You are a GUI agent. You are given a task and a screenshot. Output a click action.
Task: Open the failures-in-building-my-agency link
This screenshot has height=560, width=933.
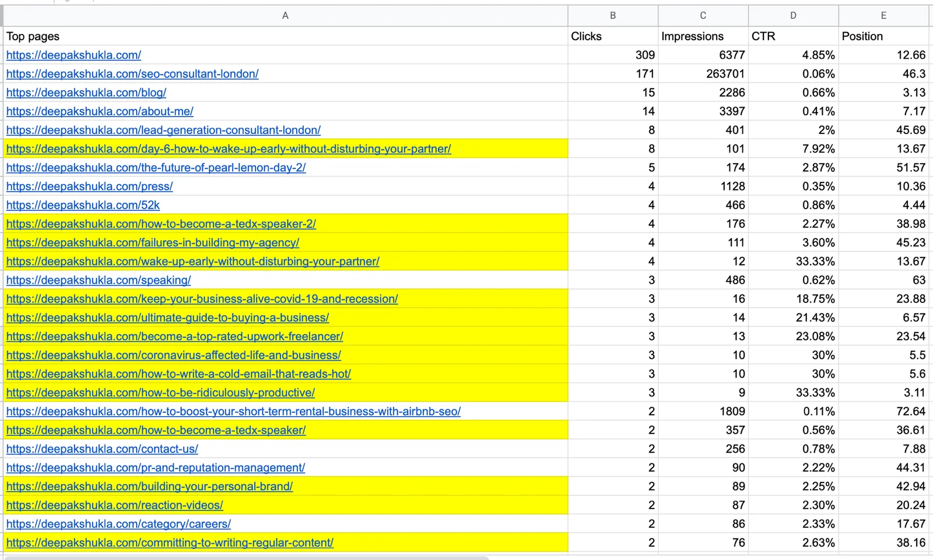coord(153,242)
